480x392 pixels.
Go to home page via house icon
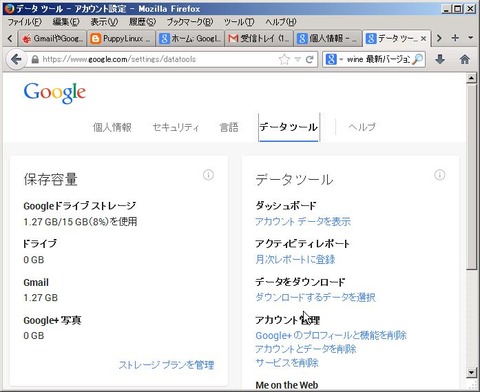click(464, 60)
